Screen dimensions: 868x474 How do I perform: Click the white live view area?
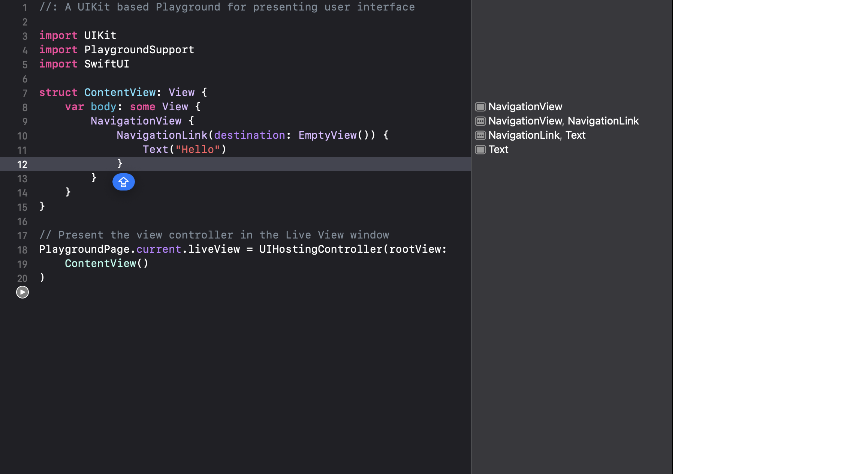click(770, 236)
